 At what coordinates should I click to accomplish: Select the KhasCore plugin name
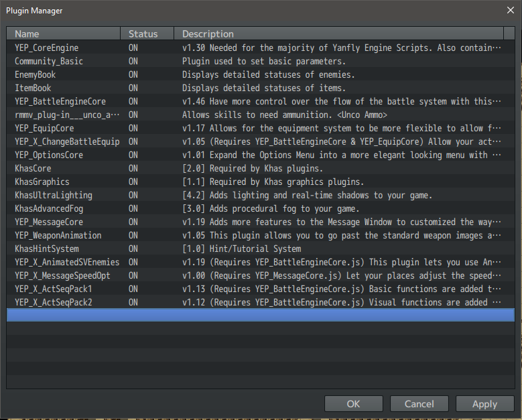tap(33, 168)
